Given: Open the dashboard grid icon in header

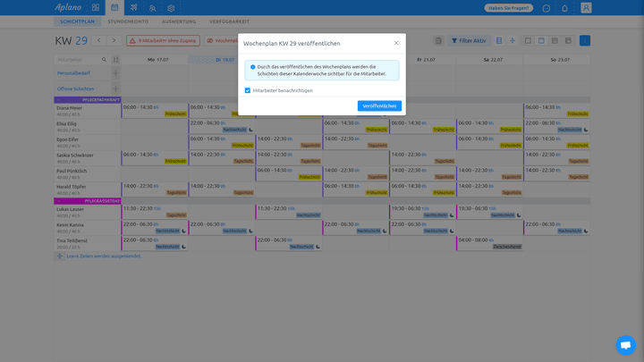Looking at the screenshot, I should point(96,7).
